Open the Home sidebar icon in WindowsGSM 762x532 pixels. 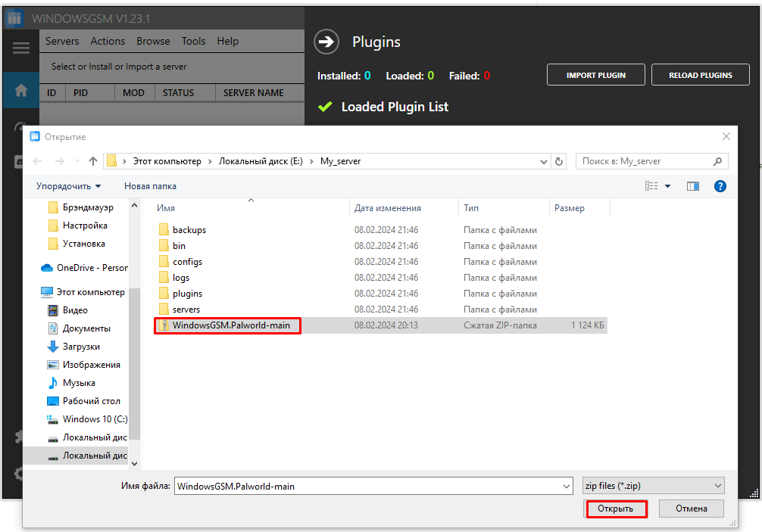(x=21, y=90)
